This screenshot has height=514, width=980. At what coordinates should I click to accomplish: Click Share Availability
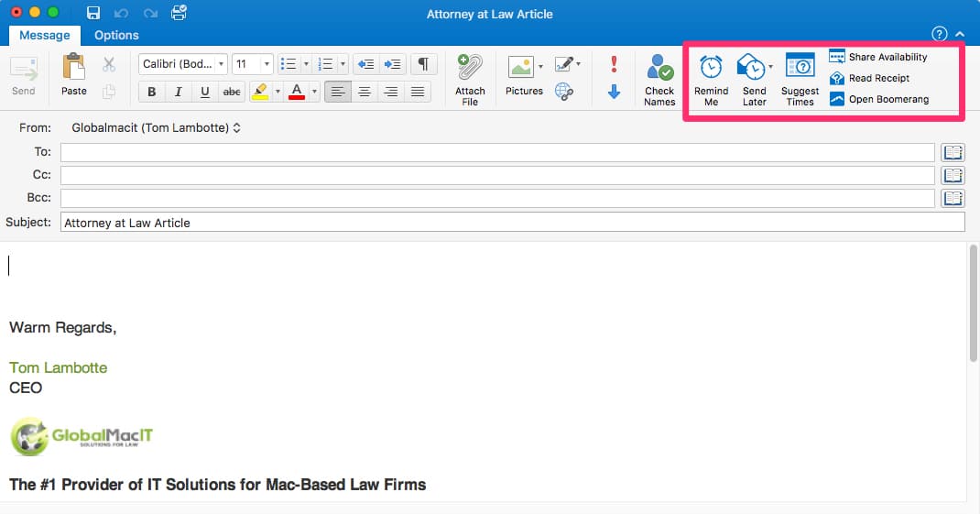click(x=878, y=57)
